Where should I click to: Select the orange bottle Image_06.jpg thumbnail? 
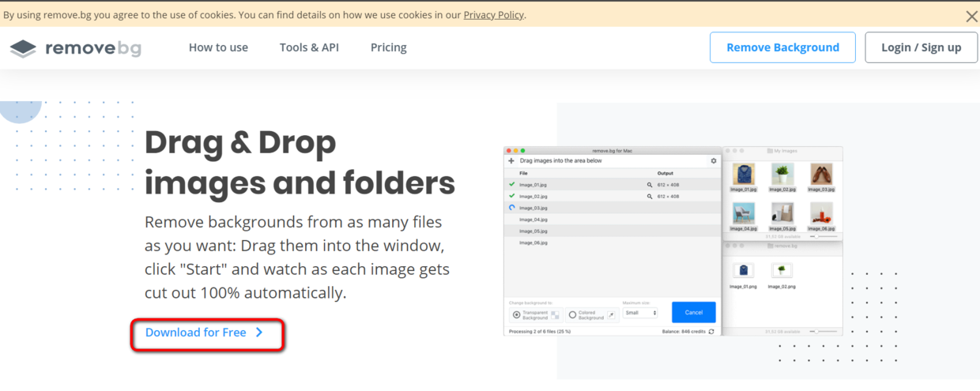(821, 212)
